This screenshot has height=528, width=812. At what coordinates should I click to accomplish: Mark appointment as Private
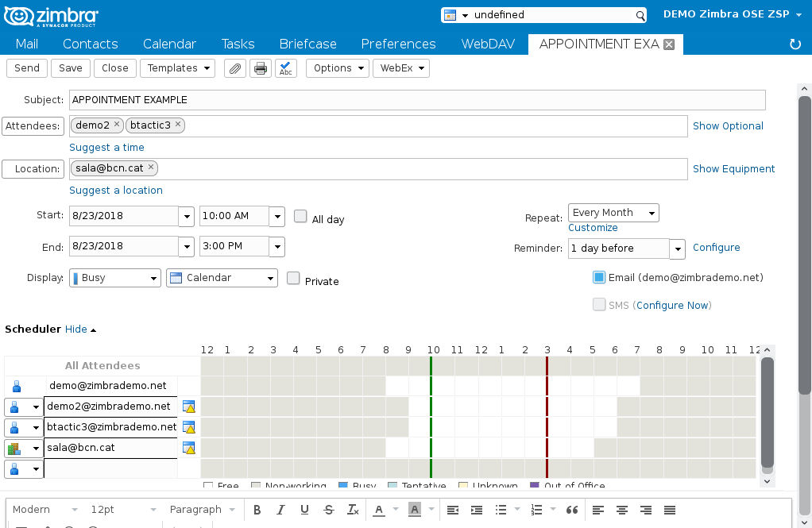point(293,279)
